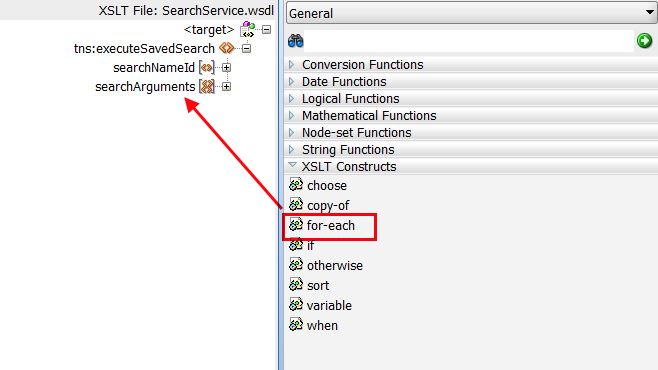
Task: Collapse the target root node
Action: point(266,30)
